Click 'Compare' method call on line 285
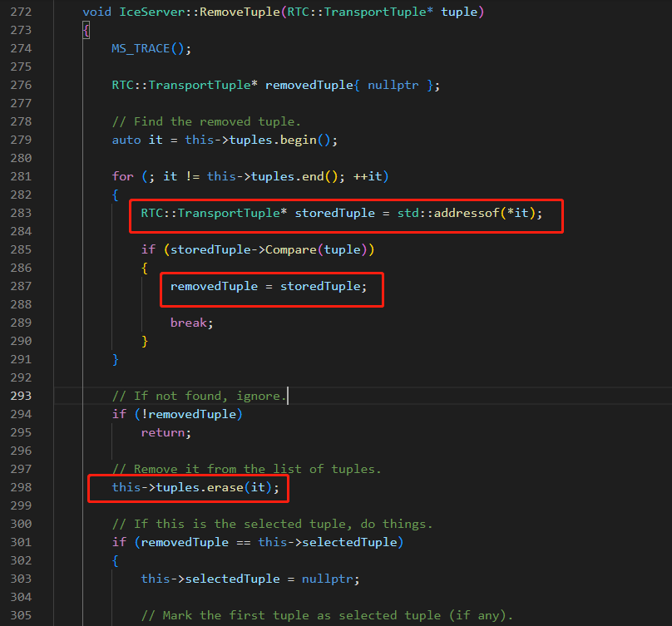Screen dimensions: 672x626 pyautogui.click(x=290, y=249)
